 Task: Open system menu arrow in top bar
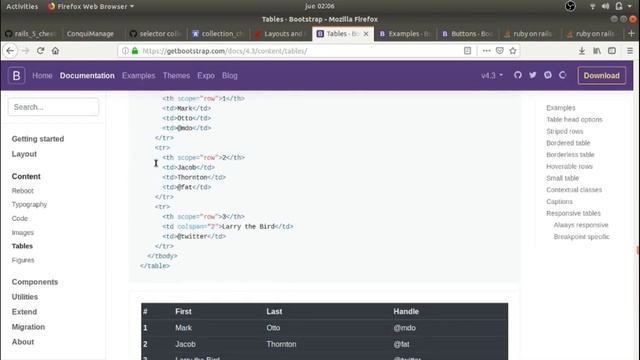point(630,6)
